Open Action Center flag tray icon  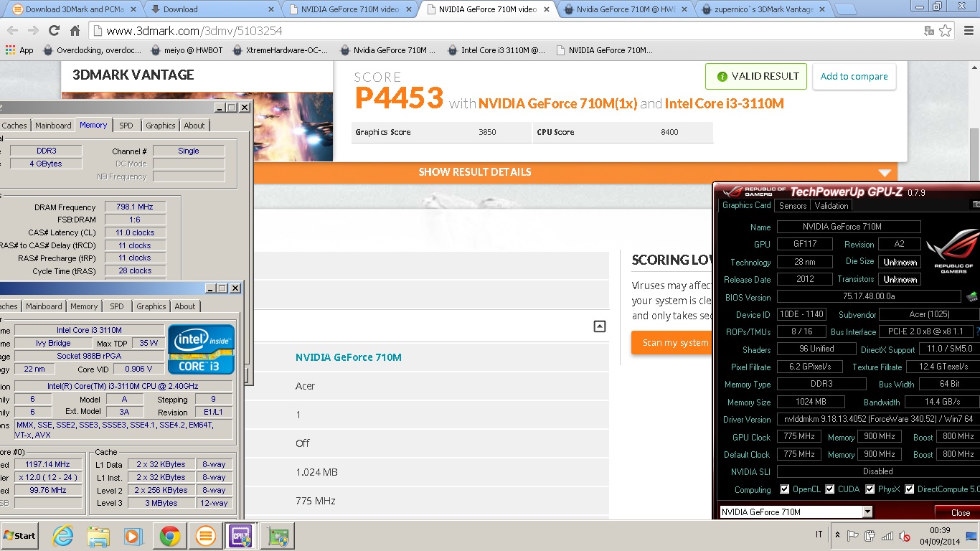(853, 535)
